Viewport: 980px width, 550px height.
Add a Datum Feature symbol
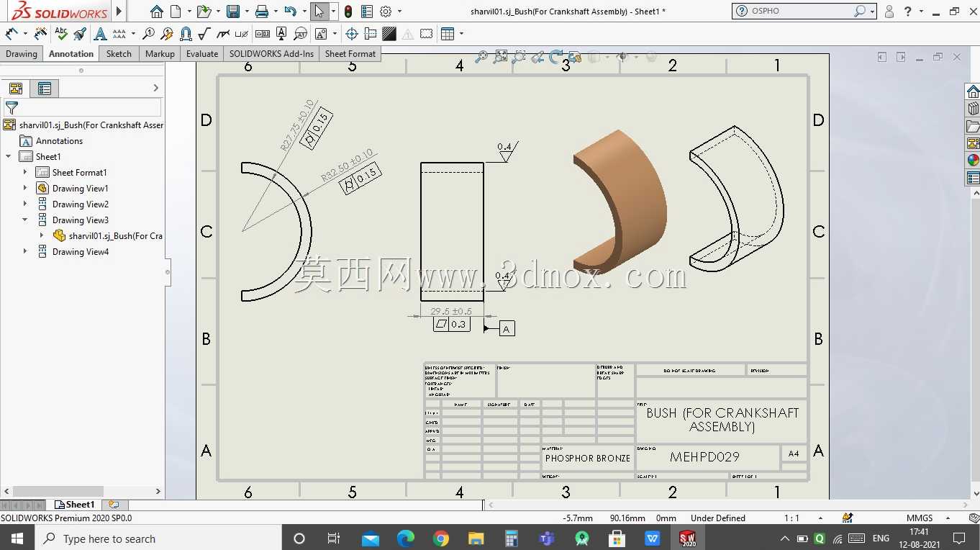[x=281, y=33]
